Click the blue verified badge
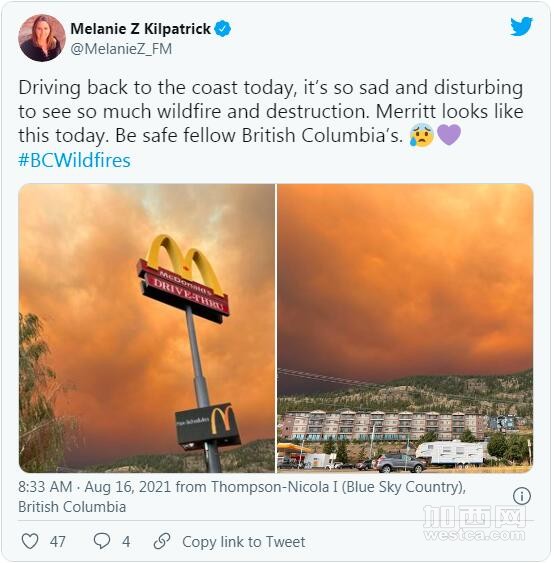The height and width of the screenshot is (563, 555). coord(223,29)
